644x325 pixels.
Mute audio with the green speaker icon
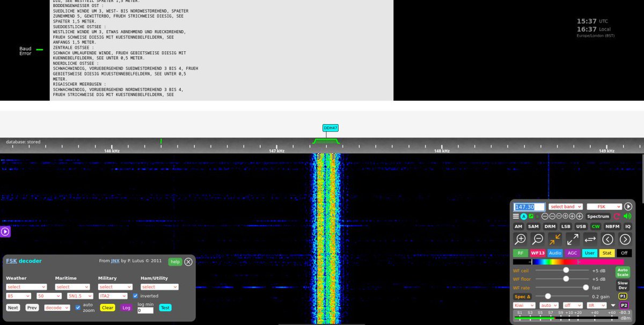[628, 216]
